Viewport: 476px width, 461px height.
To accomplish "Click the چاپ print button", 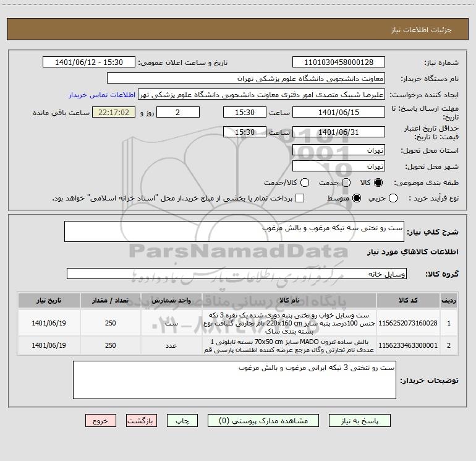I will (x=182, y=421).
